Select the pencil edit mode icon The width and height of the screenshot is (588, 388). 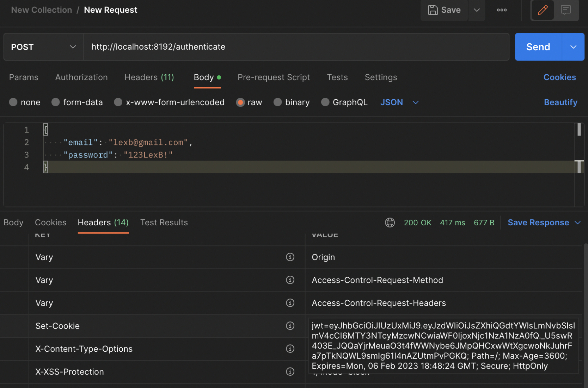pos(543,10)
